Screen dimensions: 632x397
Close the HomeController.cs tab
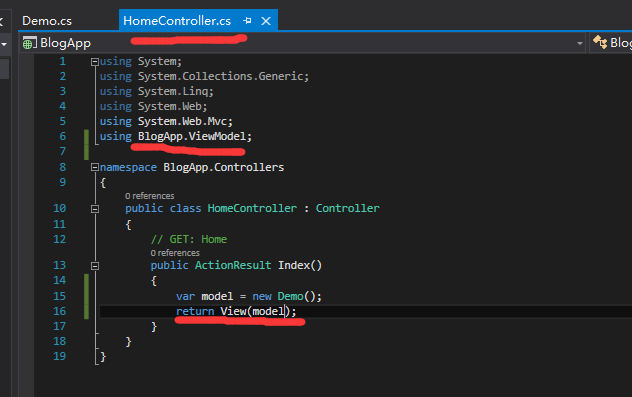(x=266, y=21)
